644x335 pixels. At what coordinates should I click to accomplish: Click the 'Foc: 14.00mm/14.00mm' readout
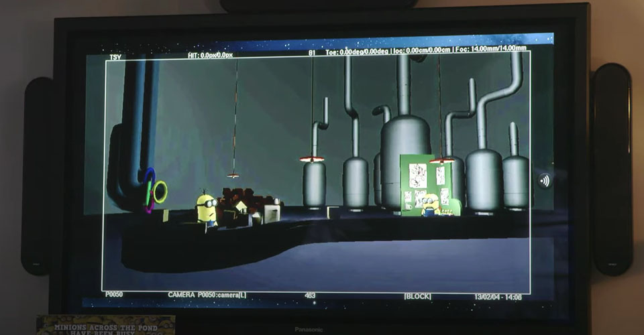point(490,48)
